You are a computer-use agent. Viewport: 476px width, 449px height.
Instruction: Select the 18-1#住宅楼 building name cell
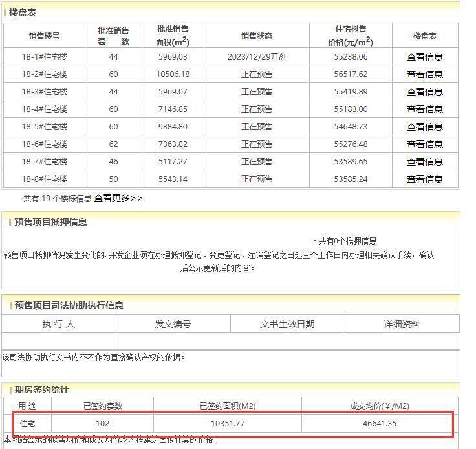(x=44, y=57)
